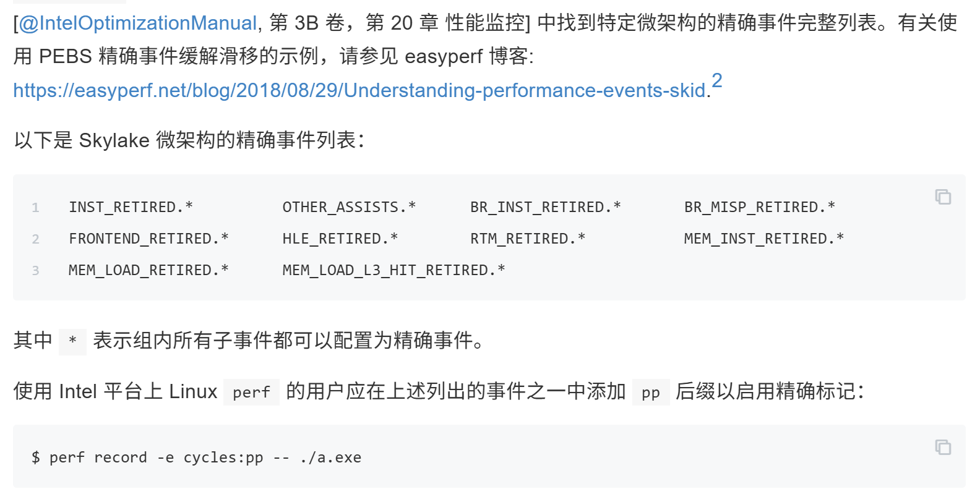
Task: Click the FRONTEND_RETIRED.* event text
Action: [148, 239]
